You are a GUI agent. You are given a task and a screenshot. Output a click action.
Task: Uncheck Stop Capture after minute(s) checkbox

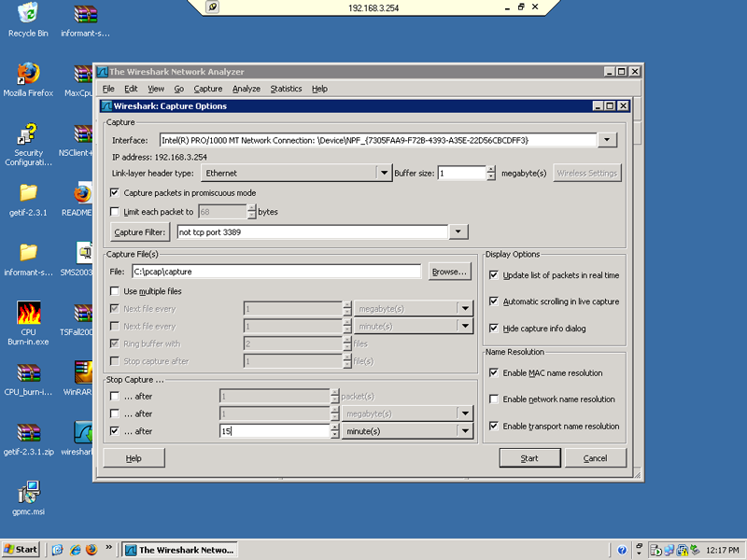click(x=114, y=431)
